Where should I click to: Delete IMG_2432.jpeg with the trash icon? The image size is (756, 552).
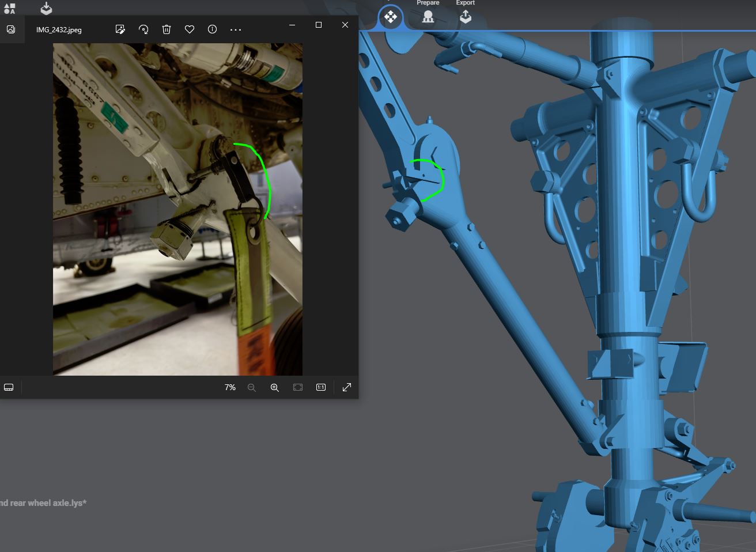167,29
